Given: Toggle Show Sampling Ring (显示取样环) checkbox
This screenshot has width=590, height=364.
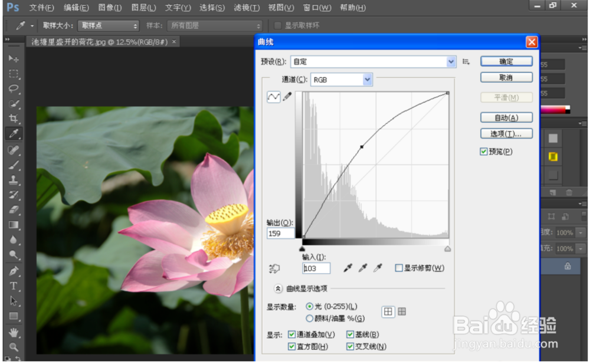Looking at the screenshot, I should tap(278, 25).
